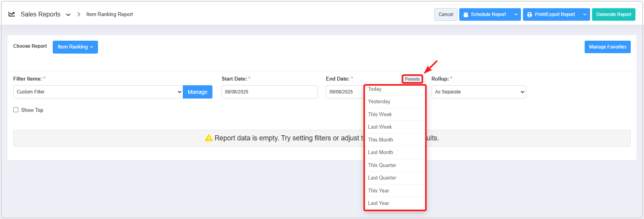Screen dimensions: 644x219
Task: Open the Schedule Report dropdown arrow
Action: (516, 15)
